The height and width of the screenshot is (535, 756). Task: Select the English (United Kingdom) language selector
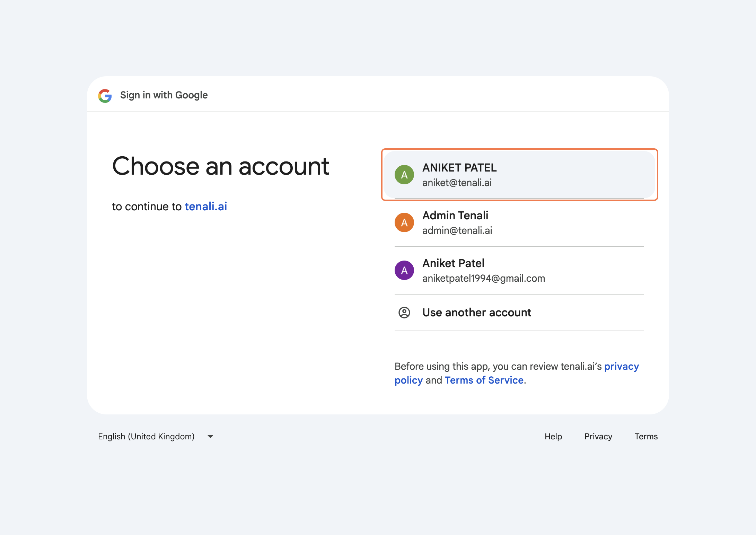[146, 437]
